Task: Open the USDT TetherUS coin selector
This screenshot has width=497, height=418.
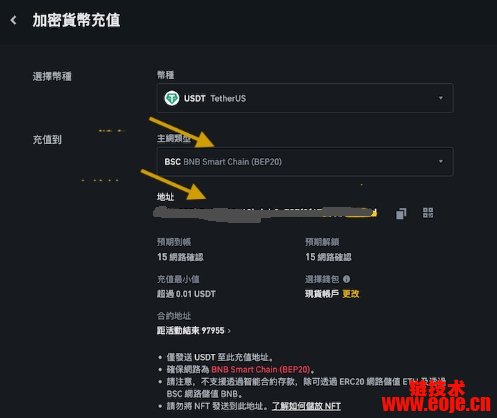Action: click(x=305, y=98)
